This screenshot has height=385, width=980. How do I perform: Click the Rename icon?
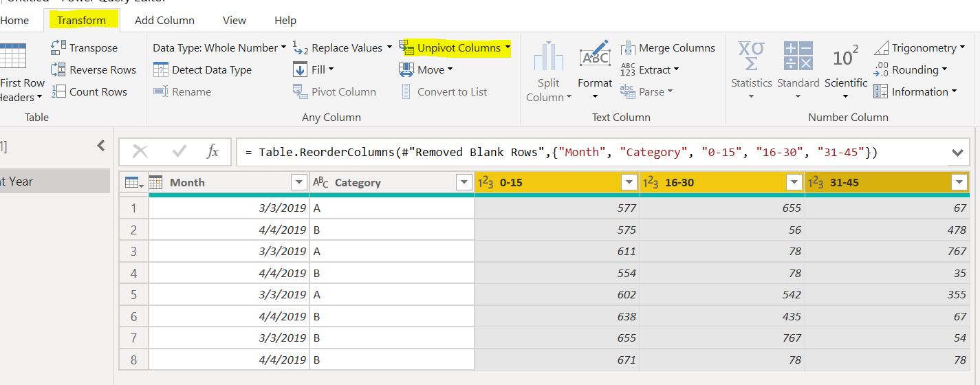[x=160, y=91]
